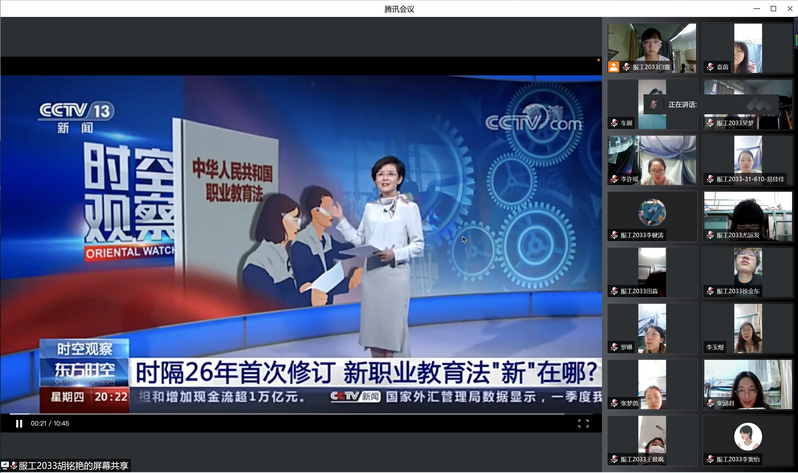Select the 服工2033吴梦 participant video tile

pos(748,104)
